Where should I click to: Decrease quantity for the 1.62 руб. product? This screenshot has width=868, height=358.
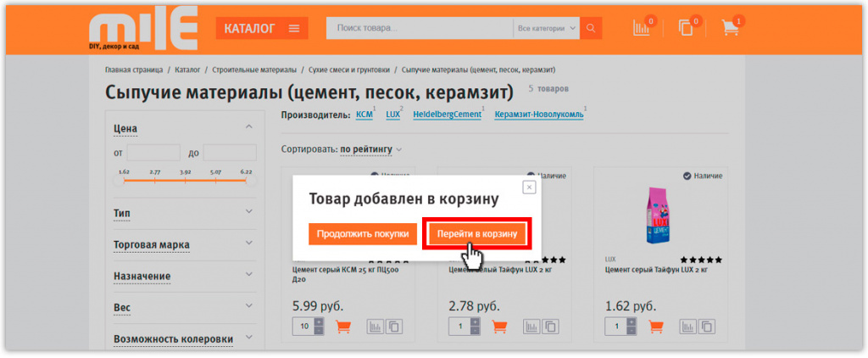(x=632, y=330)
